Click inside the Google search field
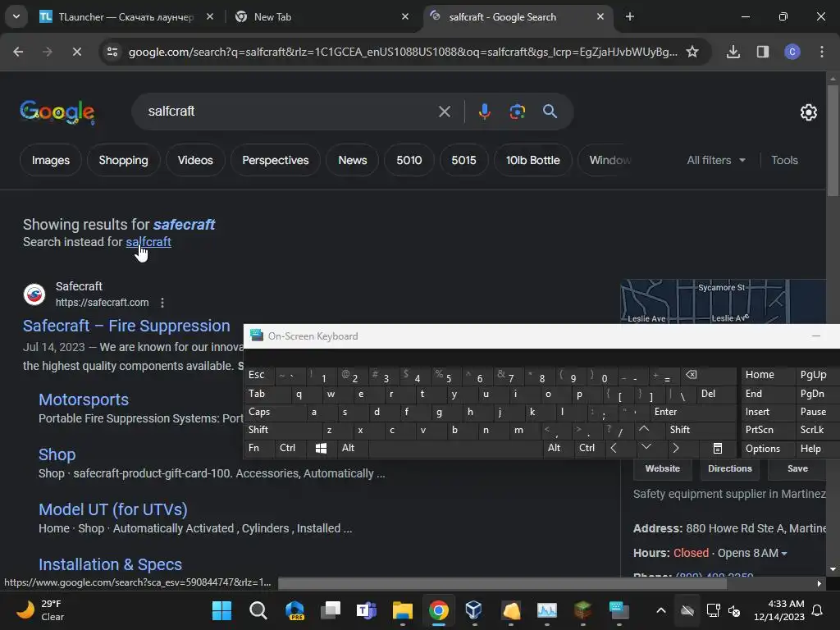This screenshot has height=630, width=840. (290, 112)
